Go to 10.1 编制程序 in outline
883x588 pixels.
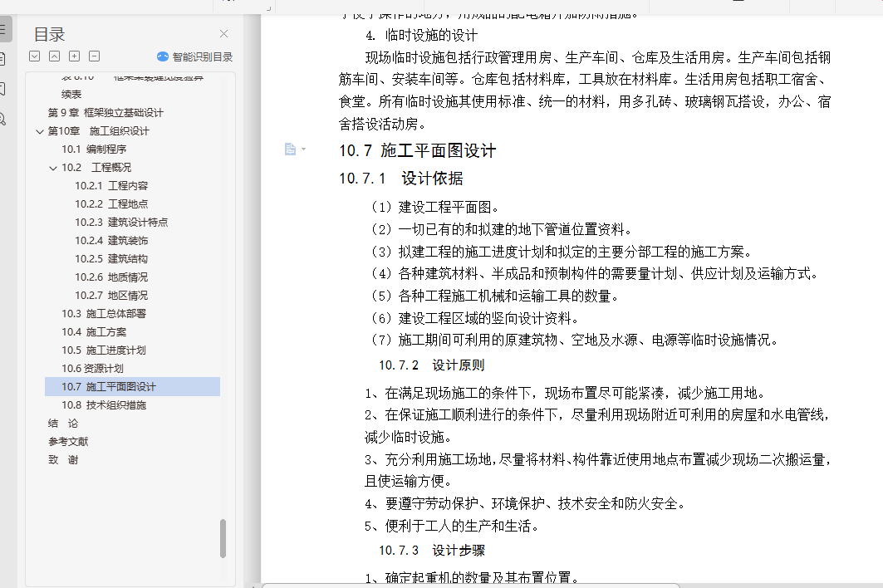94,149
